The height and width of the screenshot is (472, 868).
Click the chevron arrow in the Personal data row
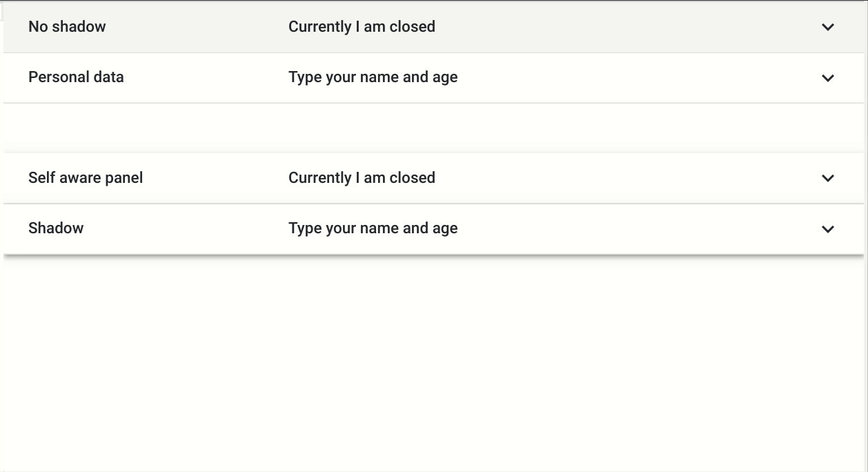coord(828,78)
